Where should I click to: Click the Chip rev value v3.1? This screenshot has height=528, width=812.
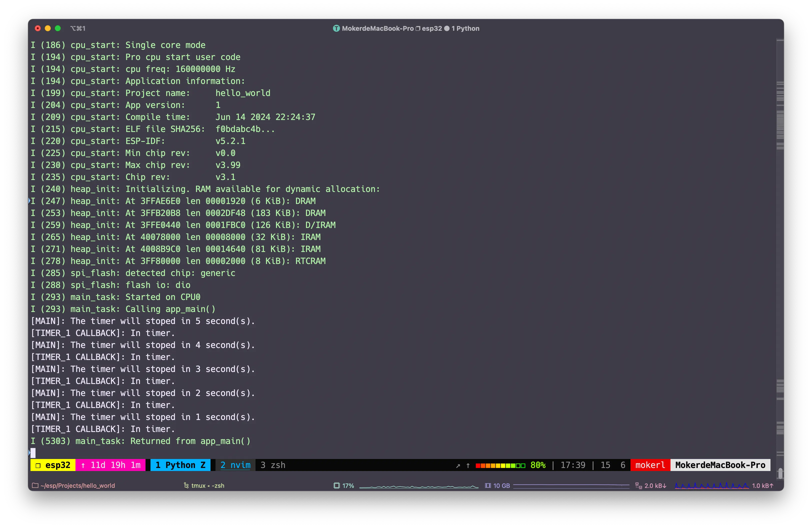click(225, 177)
